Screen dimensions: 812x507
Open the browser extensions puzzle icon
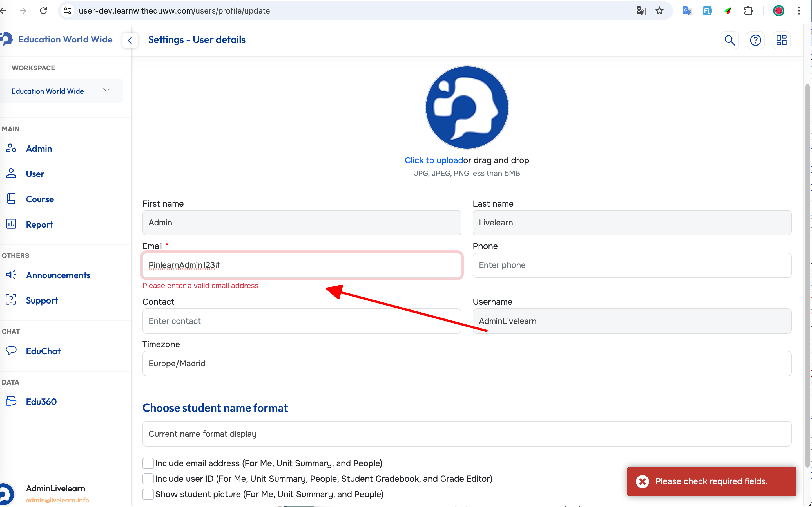click(x=749, y=11)
